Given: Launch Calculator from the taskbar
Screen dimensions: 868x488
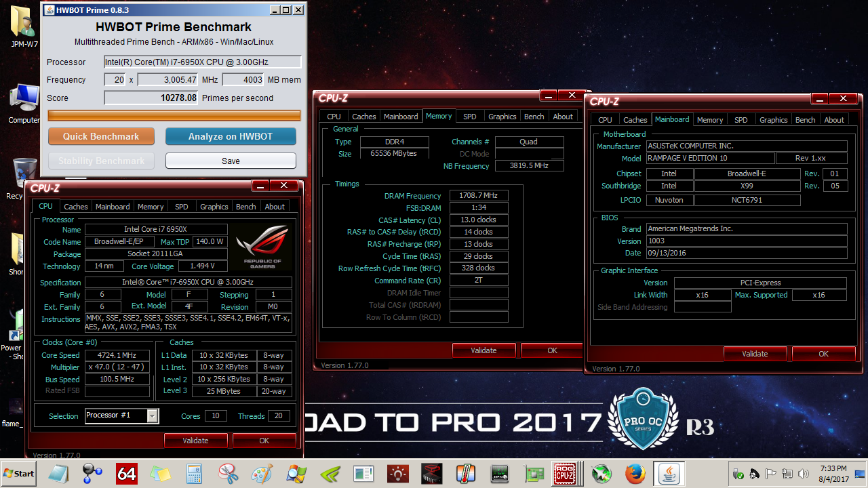Looking at the screenshot, I should pyautogui.click(x=194, y=473).
